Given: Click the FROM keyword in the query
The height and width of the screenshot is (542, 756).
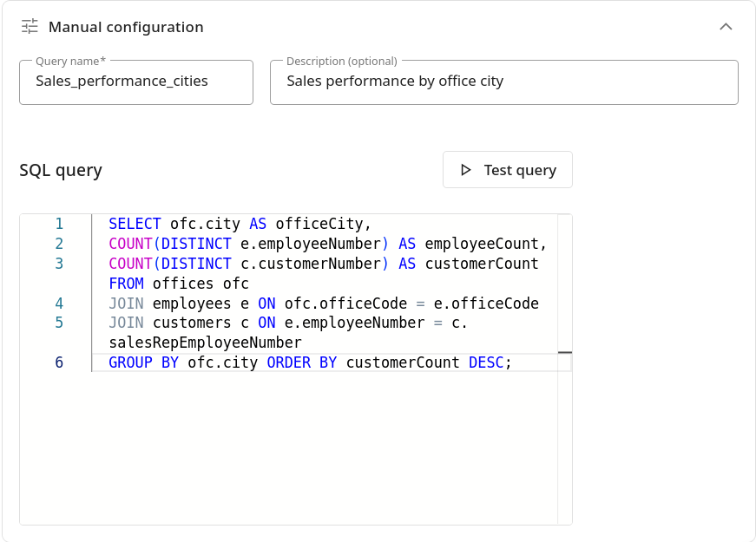Looking at the screenshot, I should click(x=126, y=284).
